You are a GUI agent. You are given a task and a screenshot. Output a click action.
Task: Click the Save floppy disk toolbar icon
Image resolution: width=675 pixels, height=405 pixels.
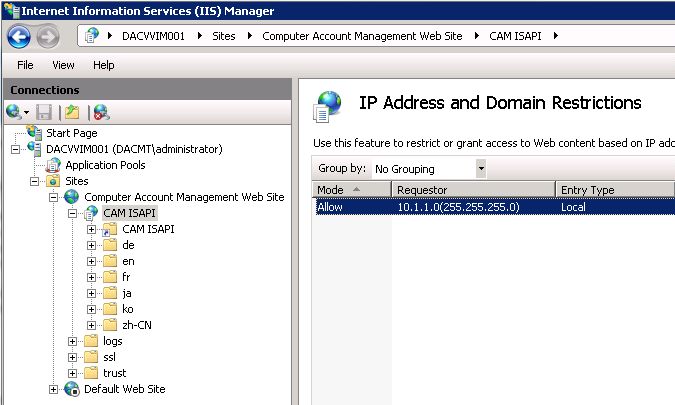(x=44, y=112)
